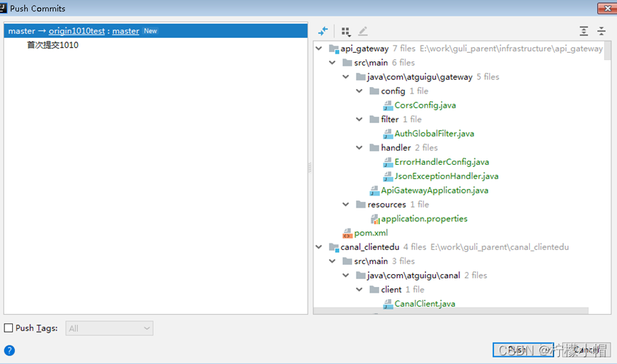
Task: Select the CanalClient.java file name
Action: click(x=425, y=304)
